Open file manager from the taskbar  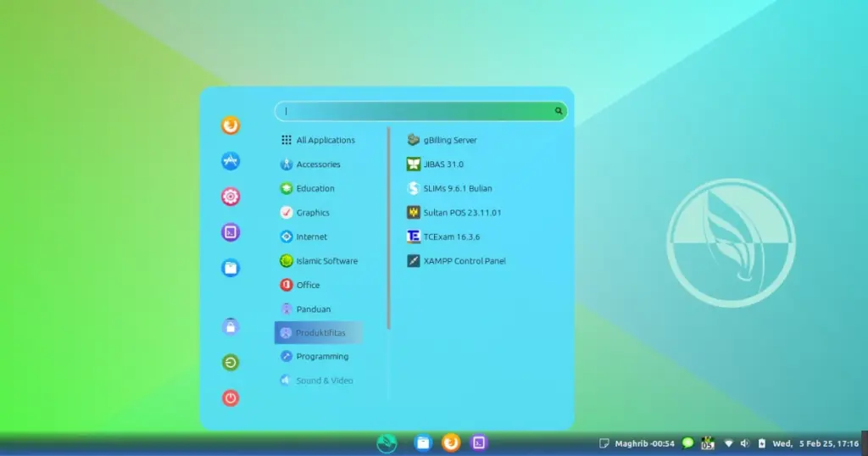click(423, 442)
